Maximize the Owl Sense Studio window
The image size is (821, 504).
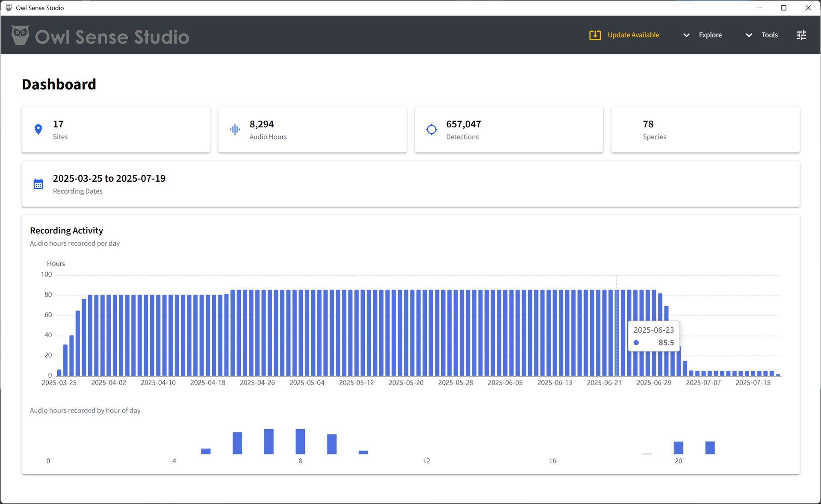783,8
